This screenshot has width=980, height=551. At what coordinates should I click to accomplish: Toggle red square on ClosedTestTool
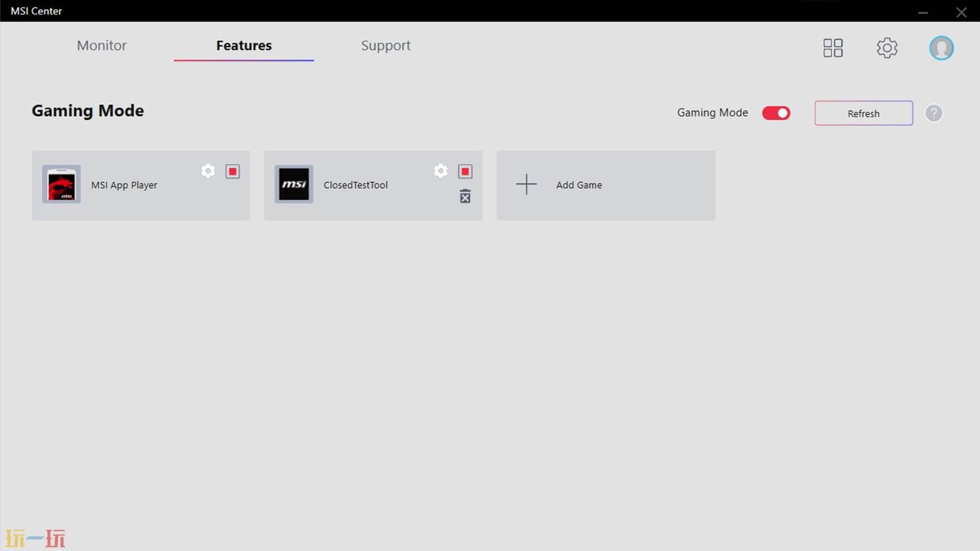[x=465, y=171]
